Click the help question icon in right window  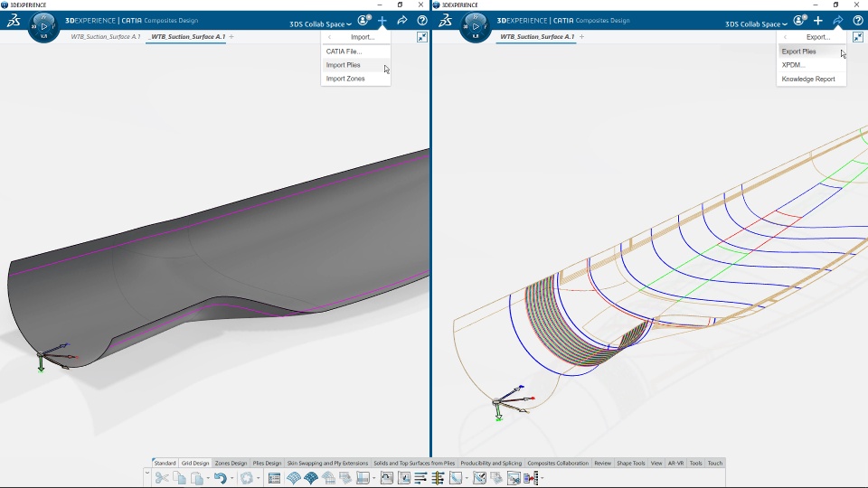858,21
